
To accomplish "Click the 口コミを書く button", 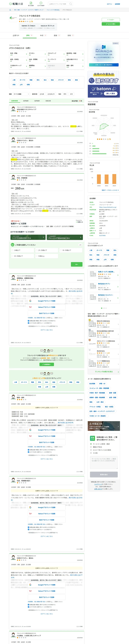I will pos(111,24).
